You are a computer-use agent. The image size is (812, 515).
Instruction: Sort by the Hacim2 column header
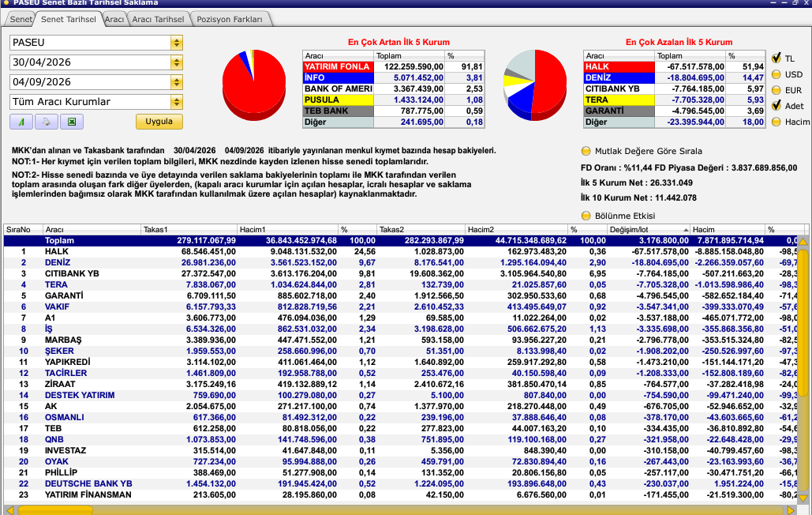click(x=516, y=230)
